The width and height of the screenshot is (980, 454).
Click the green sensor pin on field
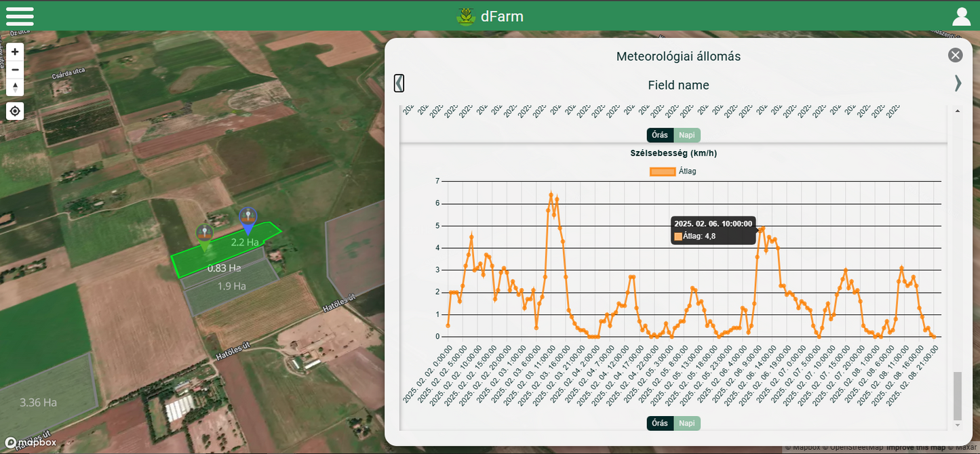pos(204,234)
